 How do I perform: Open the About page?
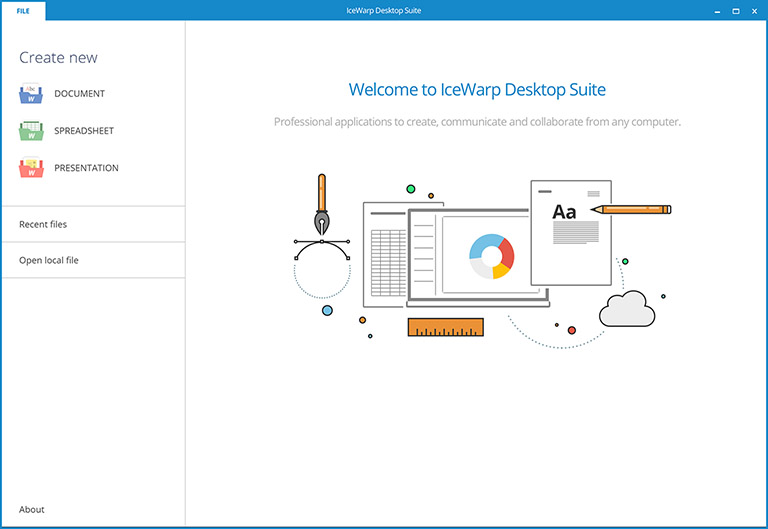[31, 509]
